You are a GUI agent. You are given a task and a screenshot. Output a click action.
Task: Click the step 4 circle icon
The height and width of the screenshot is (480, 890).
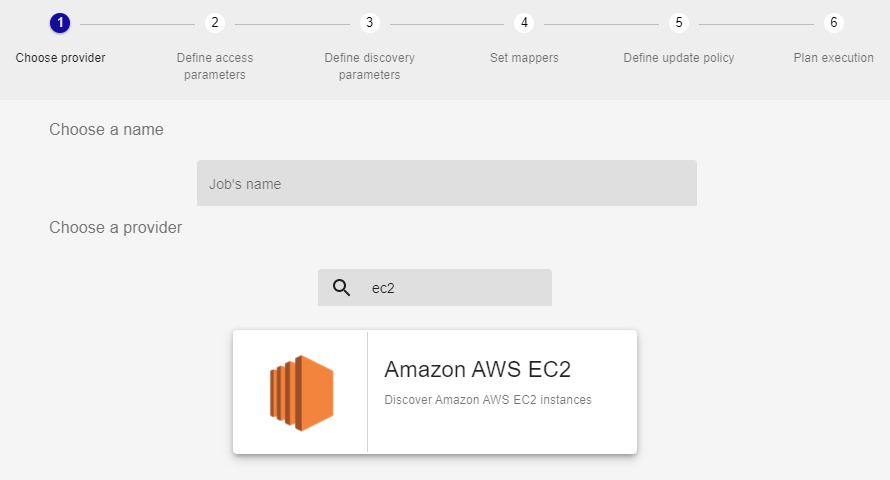[x=524, y=23]
